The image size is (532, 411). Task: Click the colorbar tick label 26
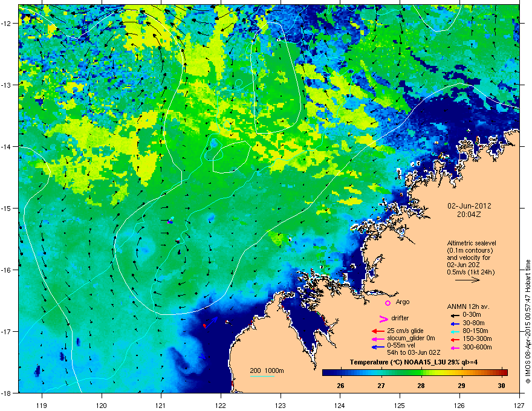tap(340, 386)
